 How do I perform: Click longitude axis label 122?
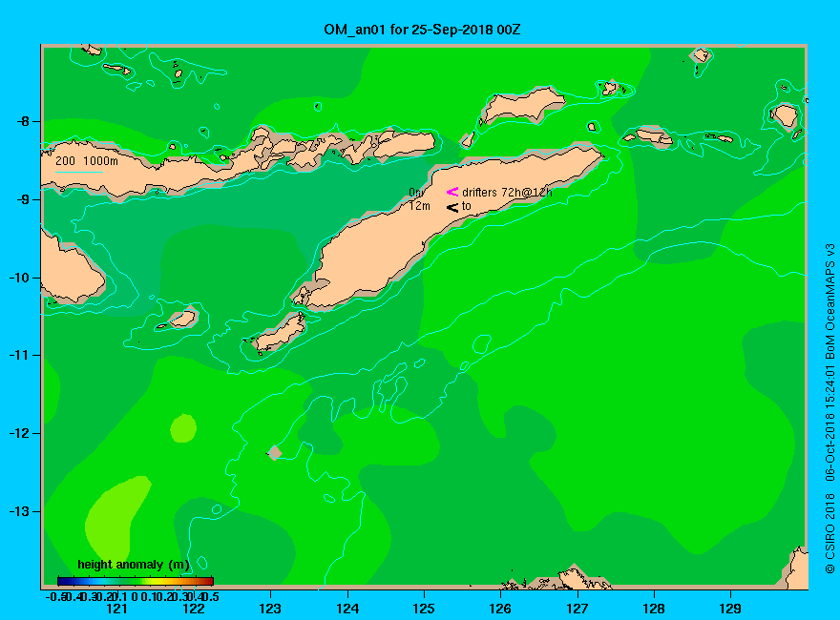(194, 609)
